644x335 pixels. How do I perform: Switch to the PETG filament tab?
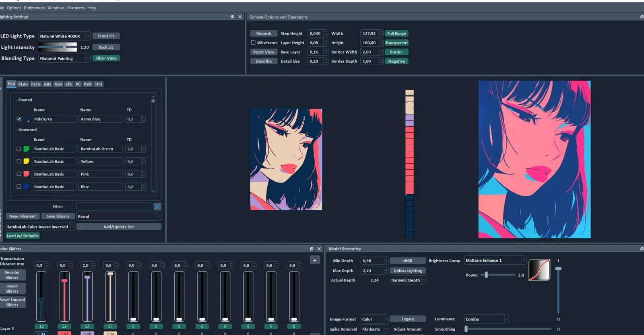coord(36,84)
